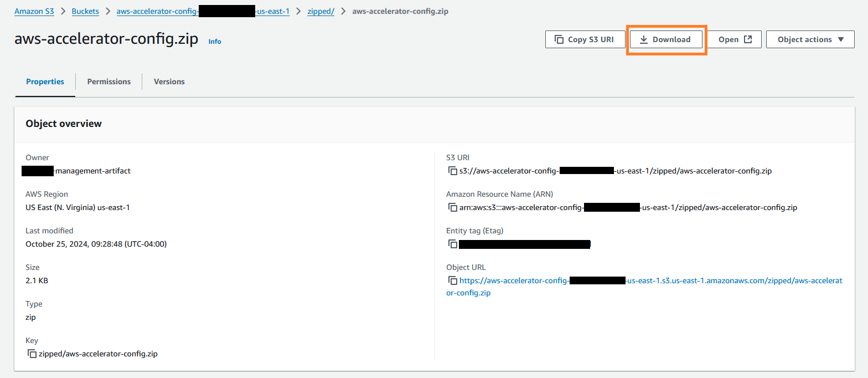The width and height of the screenshot is (868, 378).
Task: Switch to the Versions tab
Action: [x=169, y=81]
